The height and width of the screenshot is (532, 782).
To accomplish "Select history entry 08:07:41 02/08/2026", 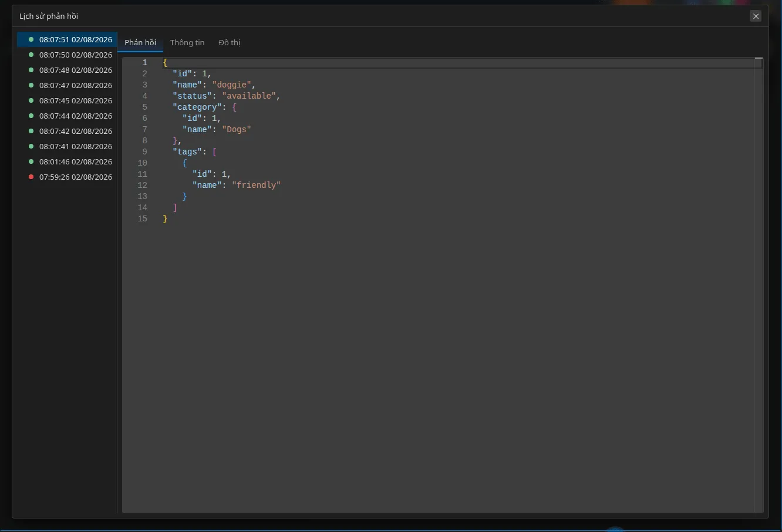I will tap(67, 146).
